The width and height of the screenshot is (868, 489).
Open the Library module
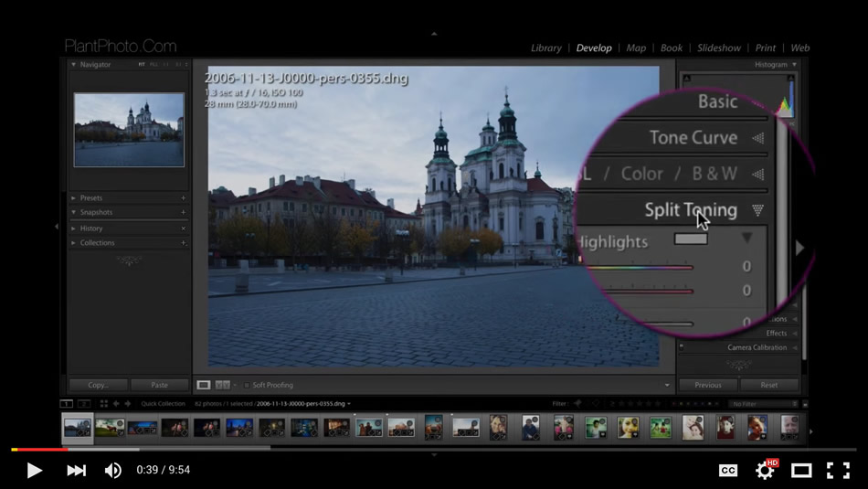point(545,48)
